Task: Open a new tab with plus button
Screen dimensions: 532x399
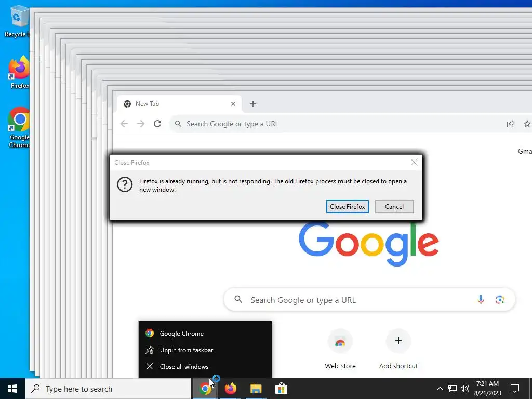Action: (253, 104)
